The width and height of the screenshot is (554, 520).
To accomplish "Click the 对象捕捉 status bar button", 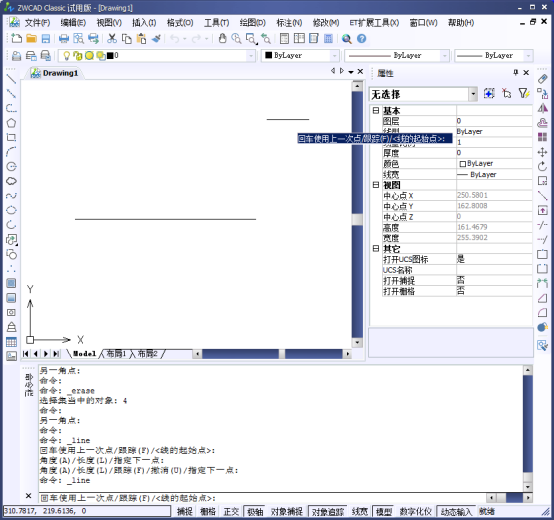I will (287, 511).
